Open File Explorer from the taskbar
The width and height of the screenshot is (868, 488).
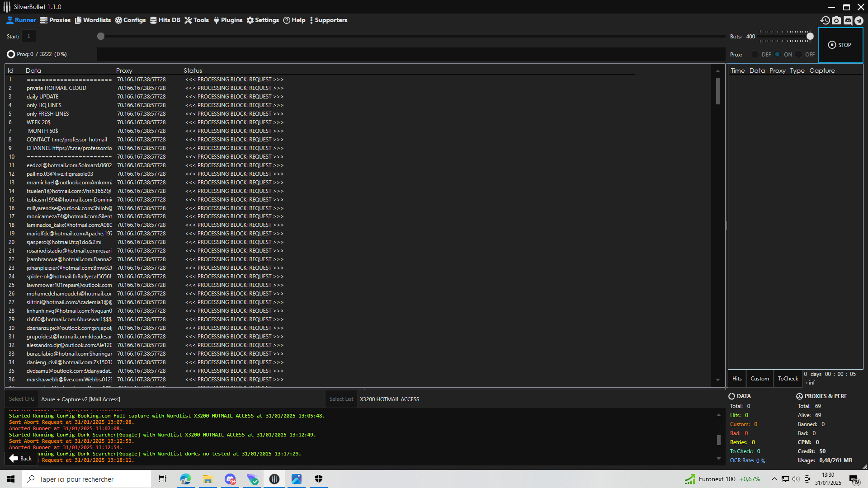208,479
